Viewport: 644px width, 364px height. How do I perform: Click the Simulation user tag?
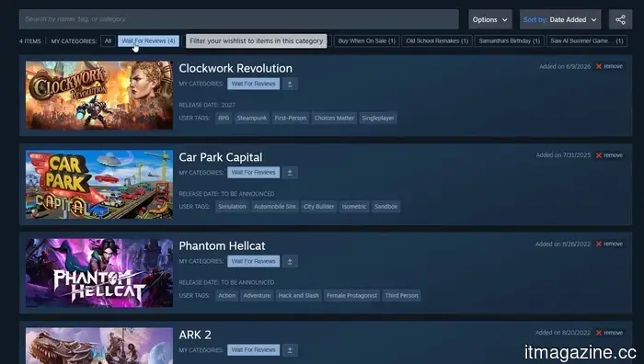tap(232, 207)
